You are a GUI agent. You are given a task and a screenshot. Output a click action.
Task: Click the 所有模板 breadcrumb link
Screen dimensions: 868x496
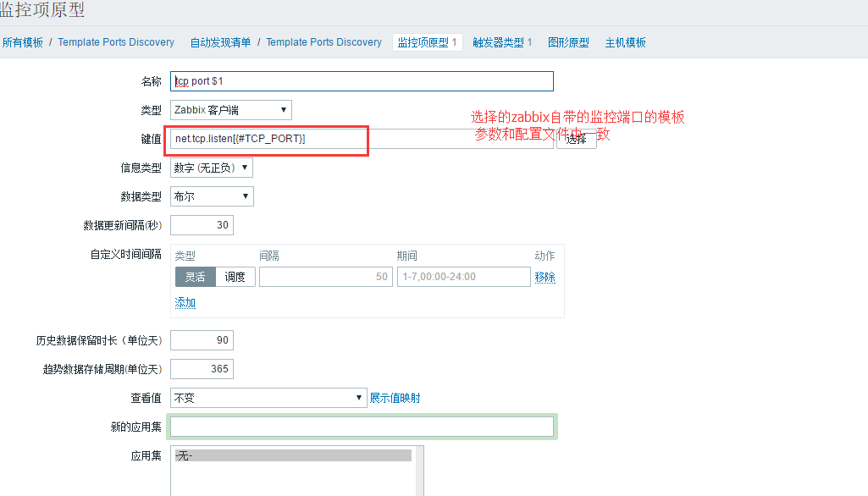[x=22, y=41]
